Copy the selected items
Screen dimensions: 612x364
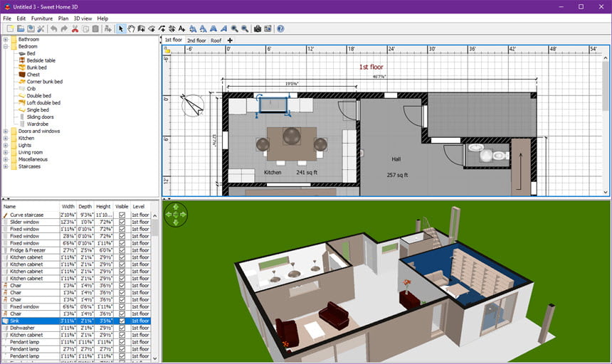point(85,28)
